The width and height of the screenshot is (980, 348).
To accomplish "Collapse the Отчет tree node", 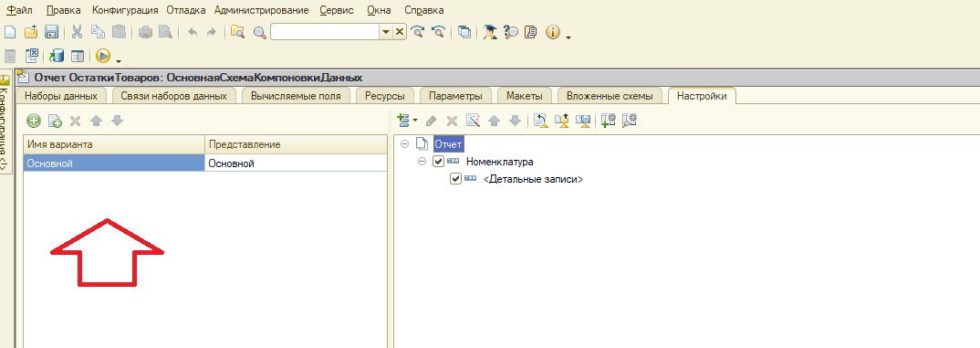I will click(404, 144).
